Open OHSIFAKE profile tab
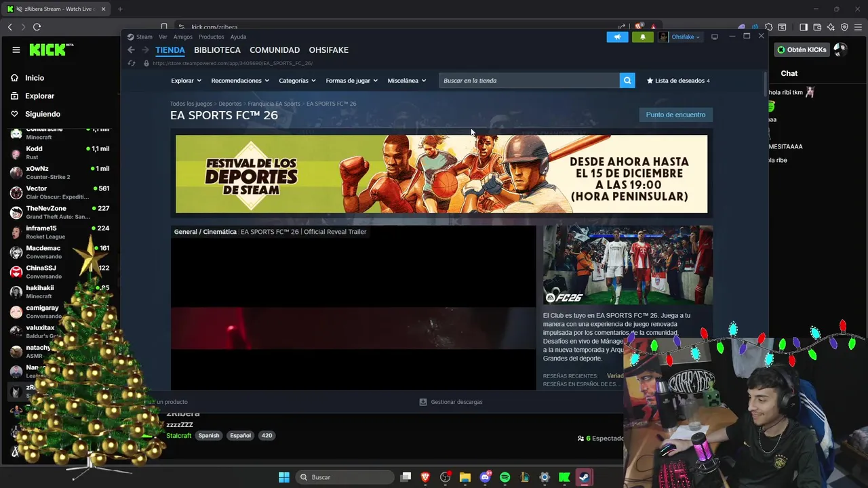The height and width of the screenshot is (488, 868). click(329, 50)
